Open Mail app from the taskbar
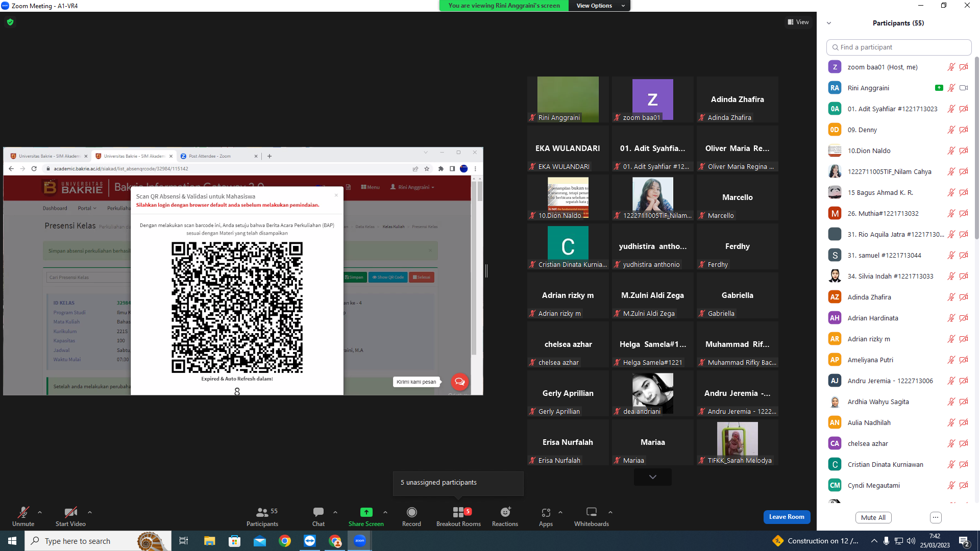This screenshot has height=551, width=980. point(260,541)
